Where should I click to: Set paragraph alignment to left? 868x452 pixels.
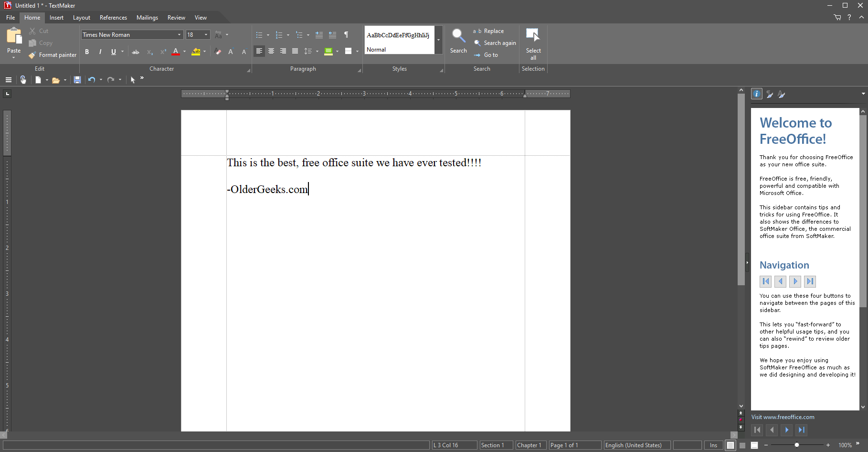(259, 51)
